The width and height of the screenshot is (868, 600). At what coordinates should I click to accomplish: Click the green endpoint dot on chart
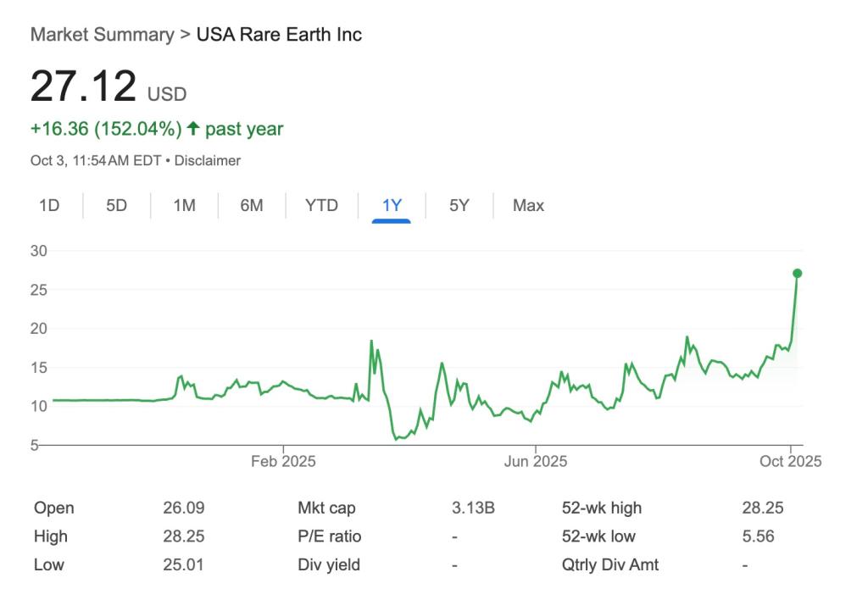[797, 273]
